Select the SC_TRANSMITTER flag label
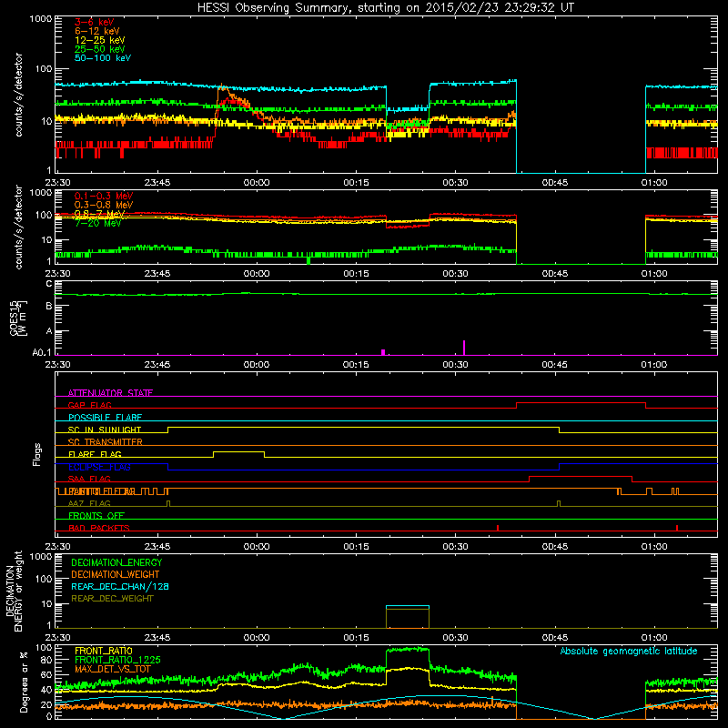 coord(106,442)
